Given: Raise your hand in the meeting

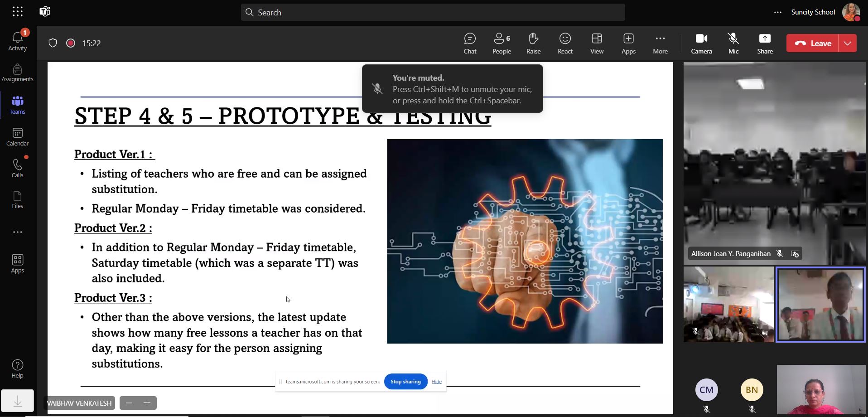Looking at the screenshot, I should click(533, 44).
